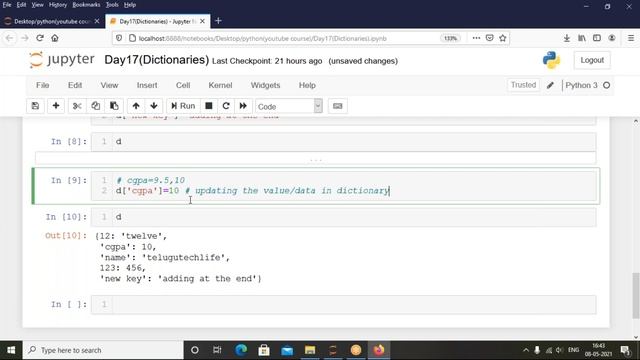The image size is (640, 360).
Task: Open Task View on the taskbar
Action: click(x=217, y=350)
